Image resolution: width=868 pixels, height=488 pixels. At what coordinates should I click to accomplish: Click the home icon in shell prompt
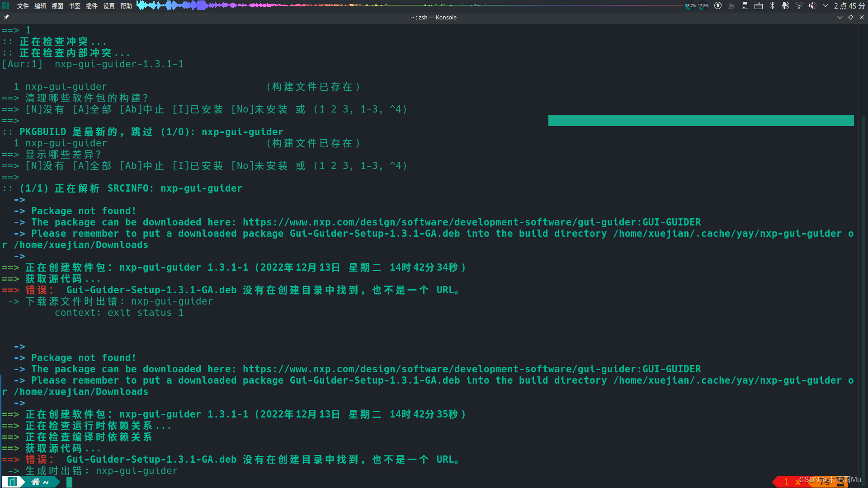pyautogui.click(x=35, y=482)
